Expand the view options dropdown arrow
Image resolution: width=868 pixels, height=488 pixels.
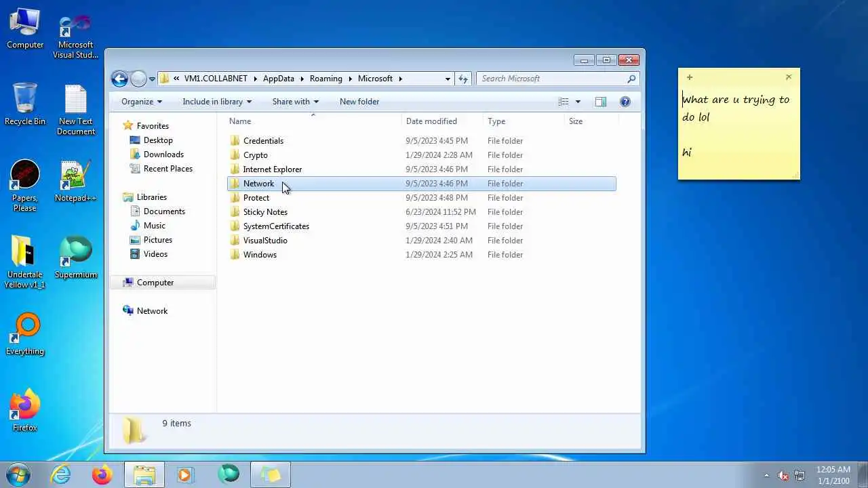click(578, 102)
